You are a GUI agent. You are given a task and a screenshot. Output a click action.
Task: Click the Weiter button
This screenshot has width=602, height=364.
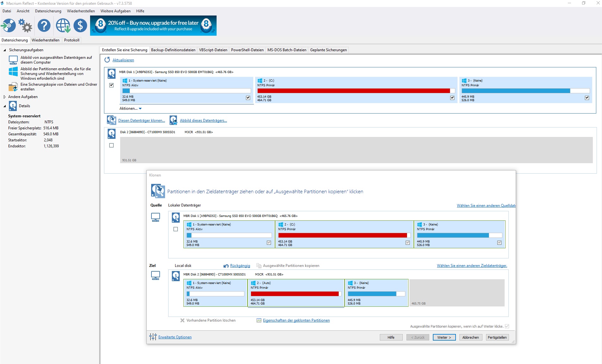tap(444, 337)
